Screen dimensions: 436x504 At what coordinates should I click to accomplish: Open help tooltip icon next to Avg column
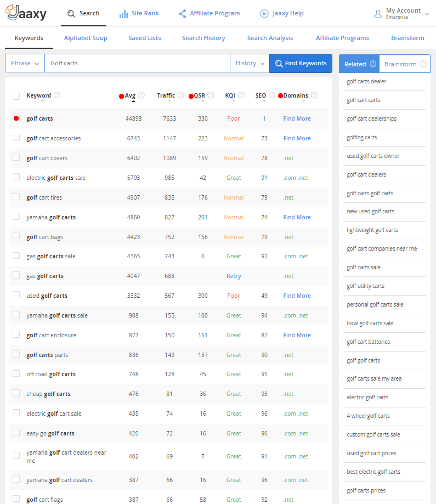(x=141, y=95)
